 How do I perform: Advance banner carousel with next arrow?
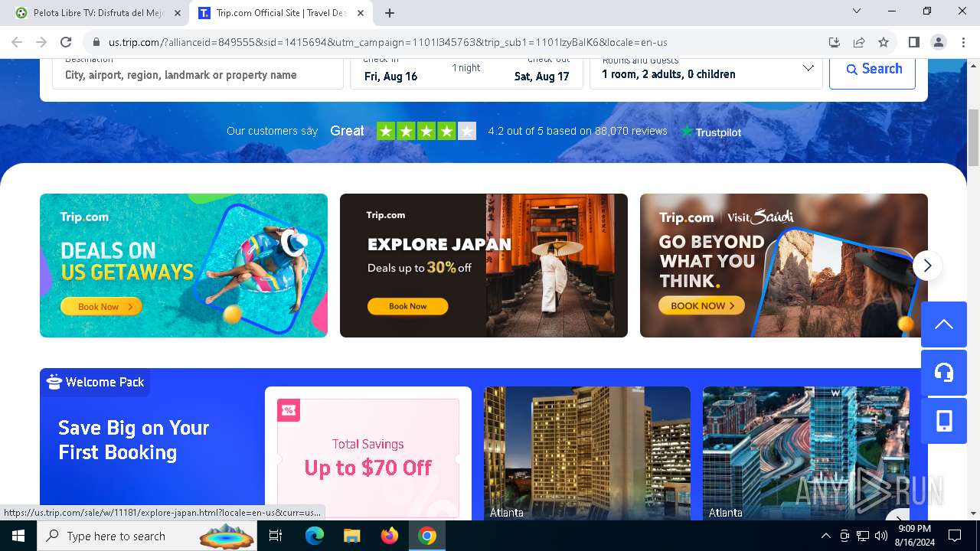[x=927, y=266]
